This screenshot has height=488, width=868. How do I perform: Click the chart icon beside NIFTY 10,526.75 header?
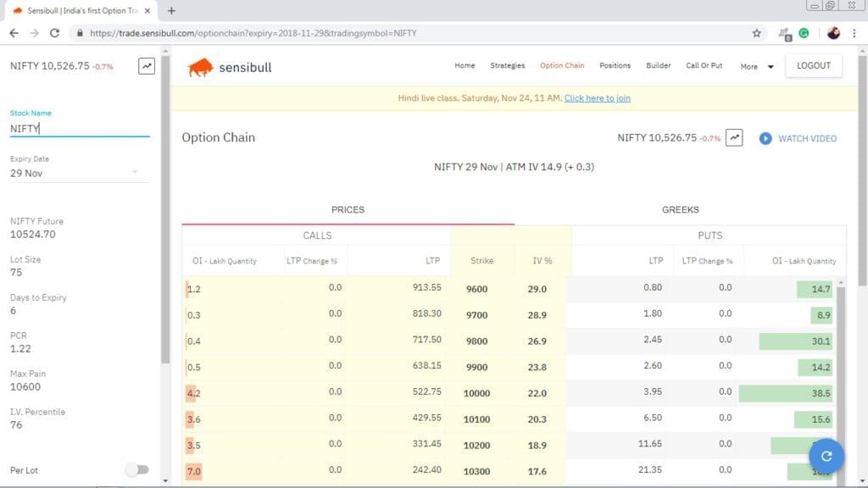click(x=734, y=136)
